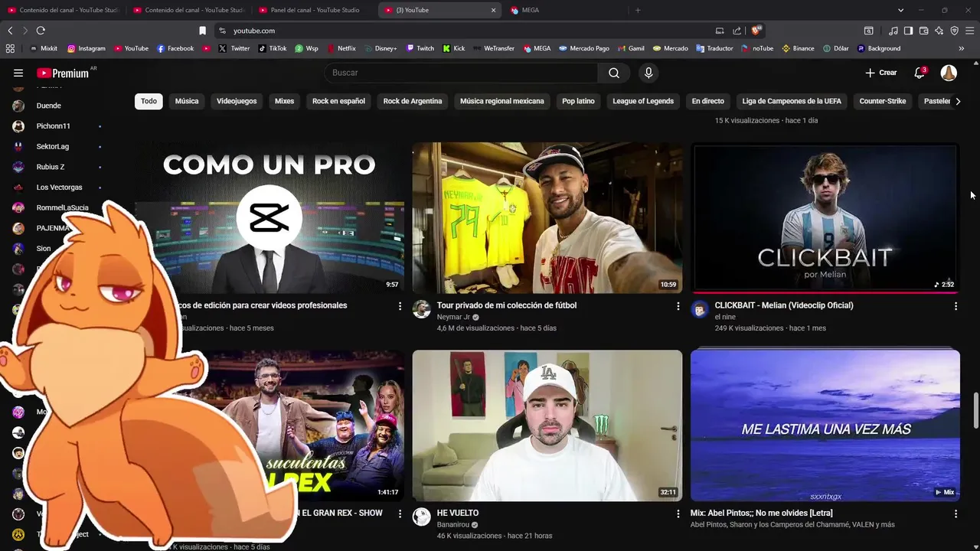Open a new browser tab
This screenshot has height=551, width=980.
[638, 10]
